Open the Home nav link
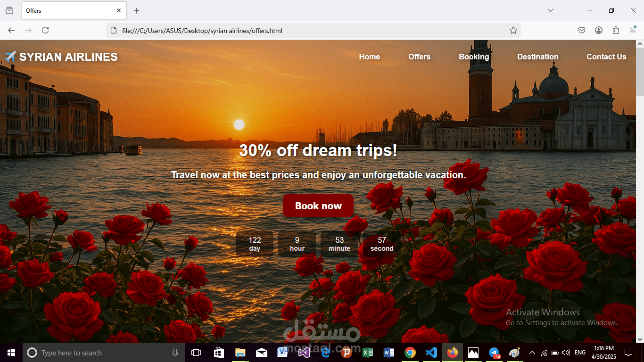644x362 pixels. click(x=370, y=57)
